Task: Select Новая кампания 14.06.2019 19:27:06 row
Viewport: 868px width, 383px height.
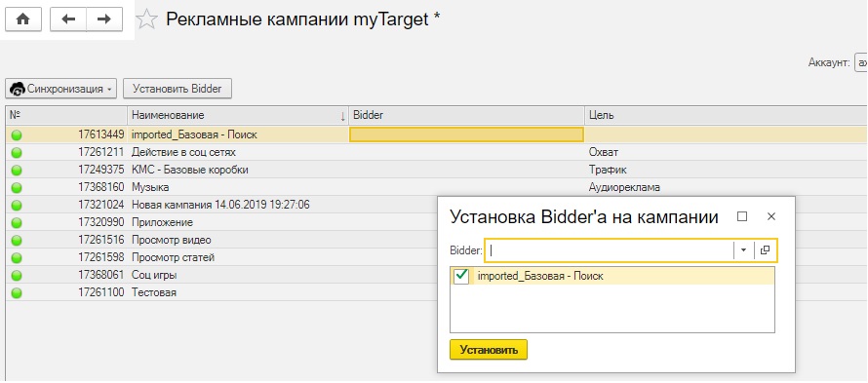Action: pyautogui.click(x=220, y=205)
